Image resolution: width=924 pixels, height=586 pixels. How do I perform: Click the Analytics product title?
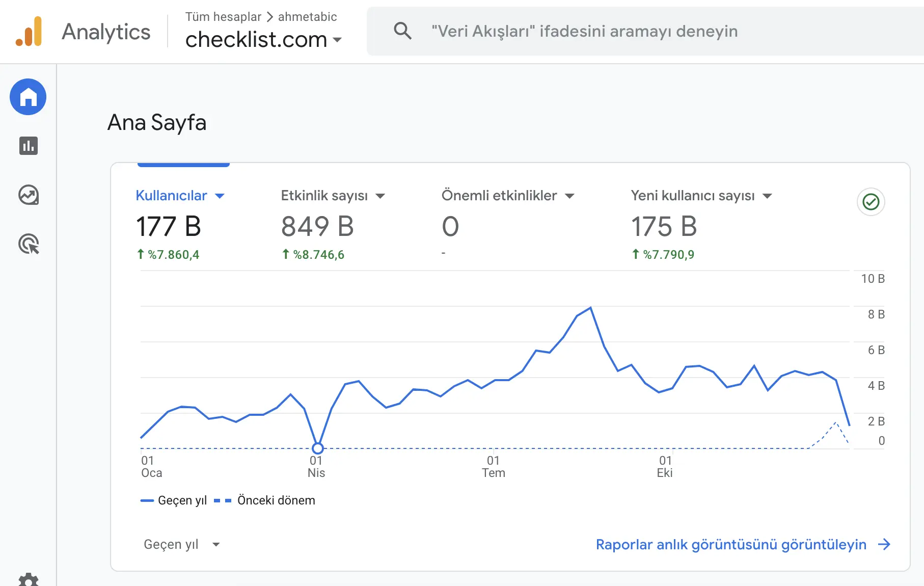(106, 32)
